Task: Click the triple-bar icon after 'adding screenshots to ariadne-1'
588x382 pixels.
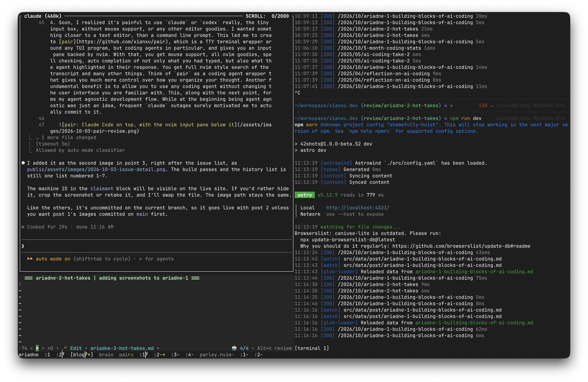Action: pos(195,278)
